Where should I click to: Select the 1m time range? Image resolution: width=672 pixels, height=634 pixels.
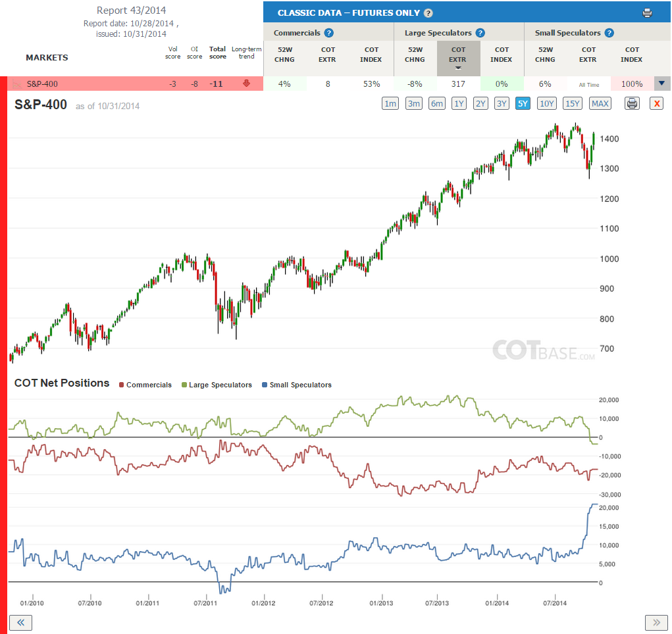point(390,104)
